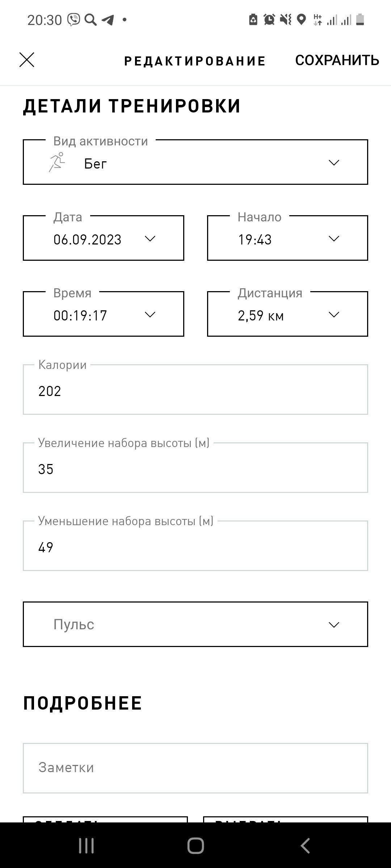The image size is (391, 868).
Task: Tap the running figure icon next to Бег
Action: pyautogui.click(x=57, y=162)
